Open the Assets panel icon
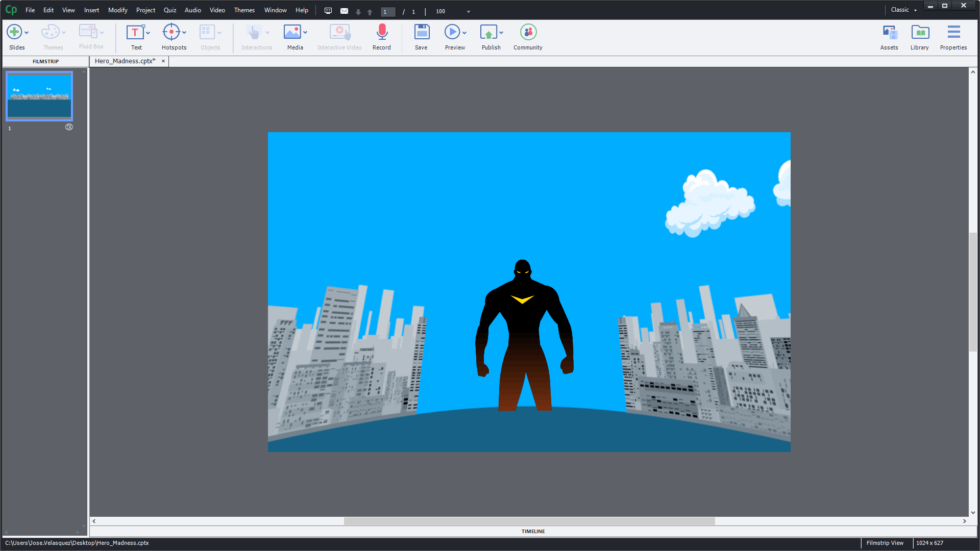This screenshot has width=980, height=551. (x=889, y=32)
